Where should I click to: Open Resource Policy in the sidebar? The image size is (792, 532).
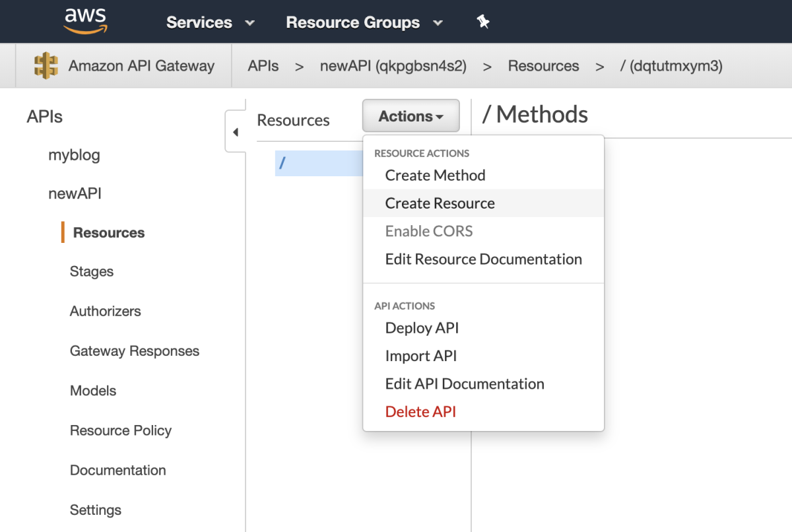[121, 430]
